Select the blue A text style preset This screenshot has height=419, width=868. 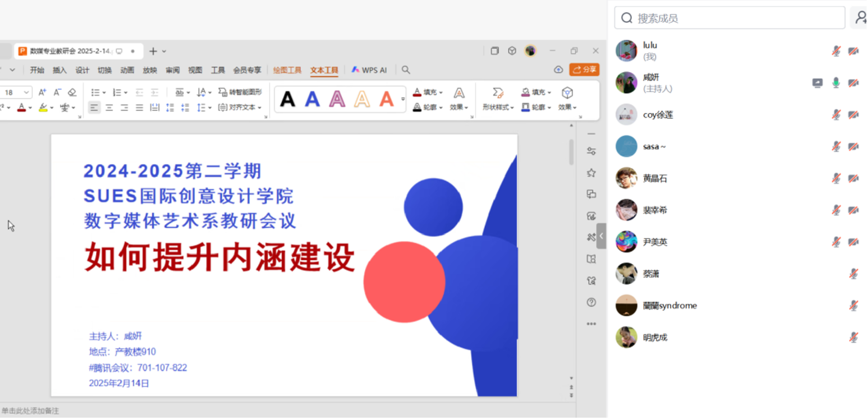coord(312,99)
